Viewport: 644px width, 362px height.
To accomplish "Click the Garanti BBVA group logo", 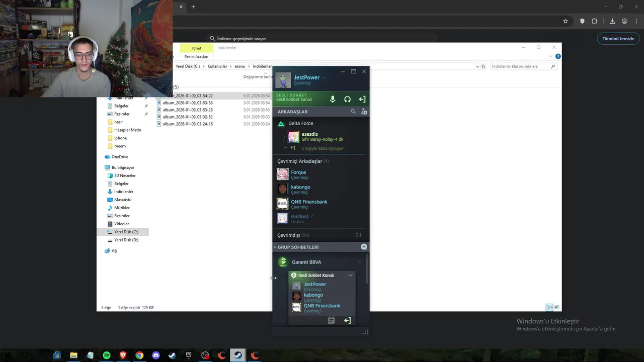I will click(x=283, y=262).
